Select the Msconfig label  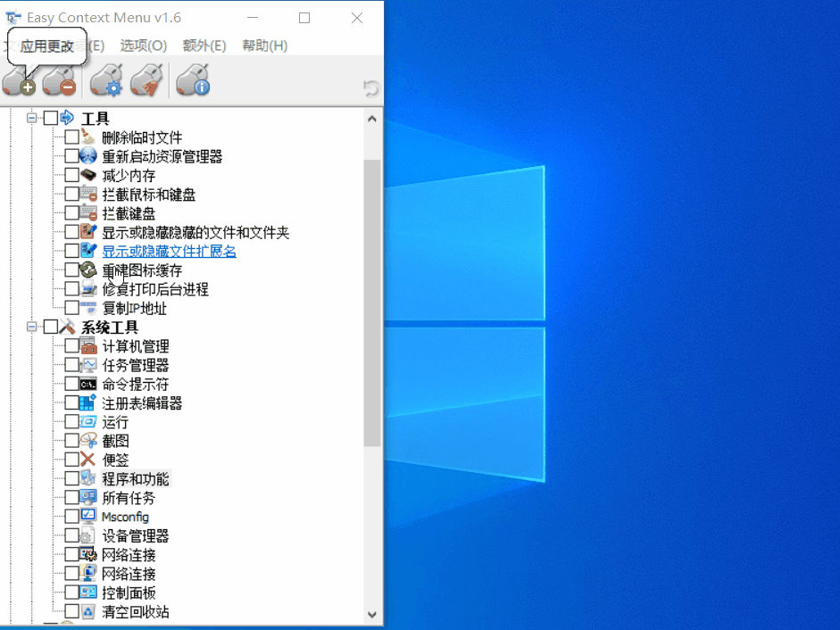[x=125, y=517]
